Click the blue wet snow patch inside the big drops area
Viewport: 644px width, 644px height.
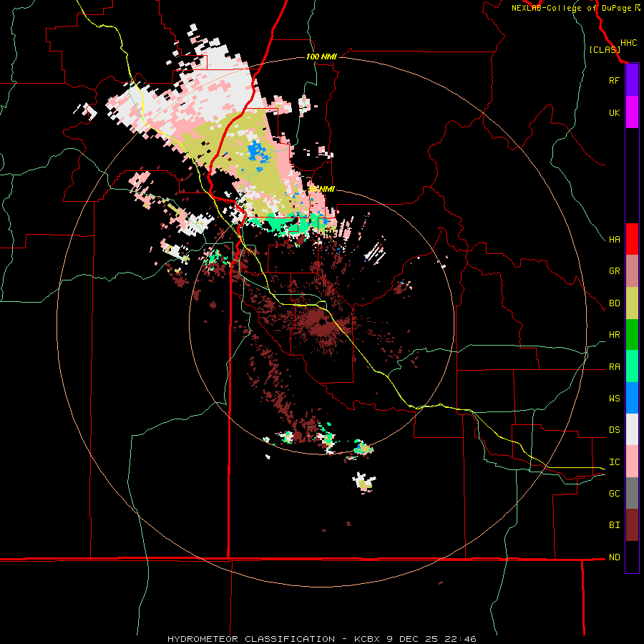tap(258, 150)
